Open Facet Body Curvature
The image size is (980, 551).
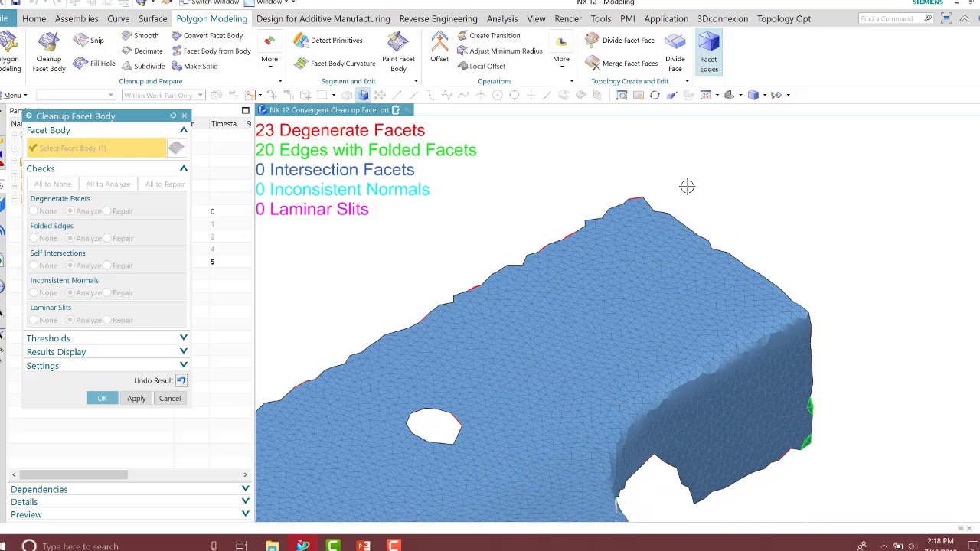tap(335, 64)
